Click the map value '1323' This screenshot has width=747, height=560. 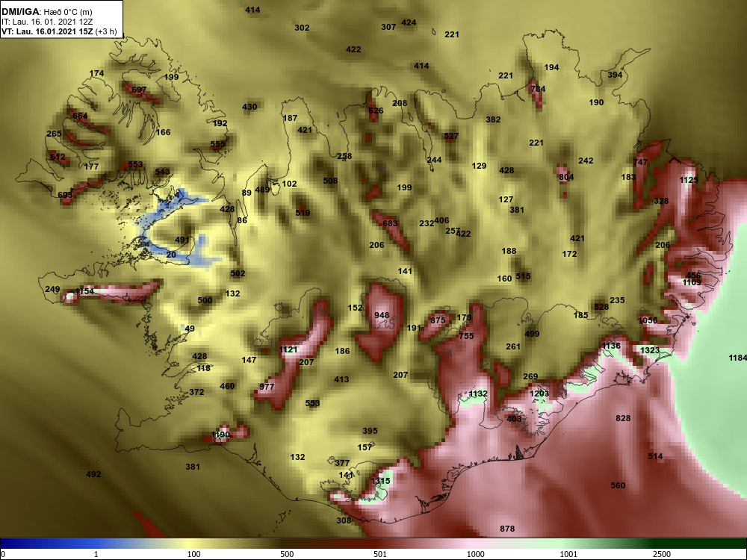click(650, 350)
